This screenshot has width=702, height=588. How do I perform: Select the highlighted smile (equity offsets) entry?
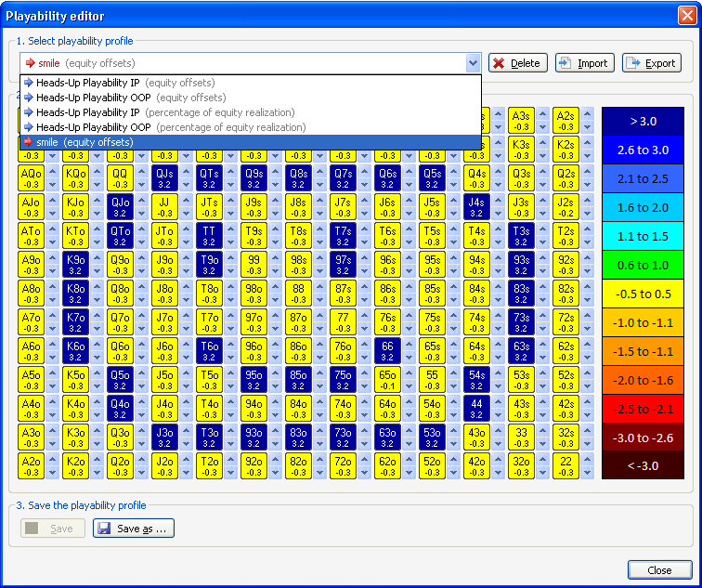click(x=251, y=142)
